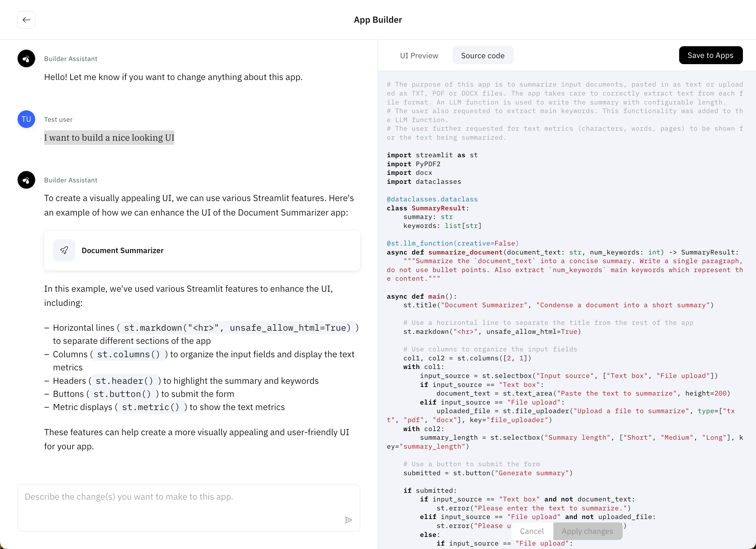Focus the describe changes text box
756x549 pixels.
[x=189, y=508]
